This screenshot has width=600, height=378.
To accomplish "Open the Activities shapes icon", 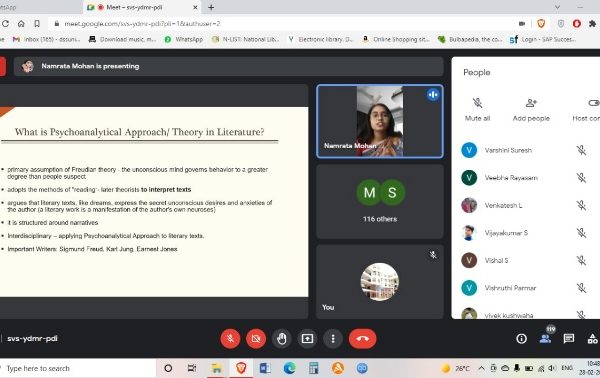I will pos(592,339).
